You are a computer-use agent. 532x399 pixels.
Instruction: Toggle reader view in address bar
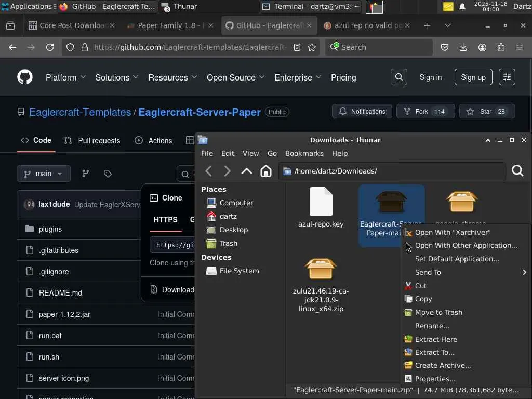(297, 47)
